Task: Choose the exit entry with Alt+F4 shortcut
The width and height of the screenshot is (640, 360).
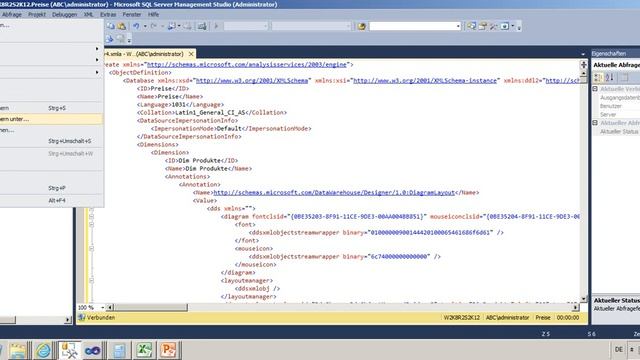Action: [x=51, y=200]
